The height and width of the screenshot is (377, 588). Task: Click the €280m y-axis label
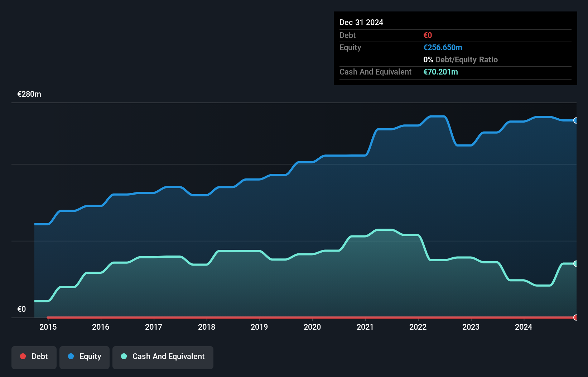pos(29,94)
